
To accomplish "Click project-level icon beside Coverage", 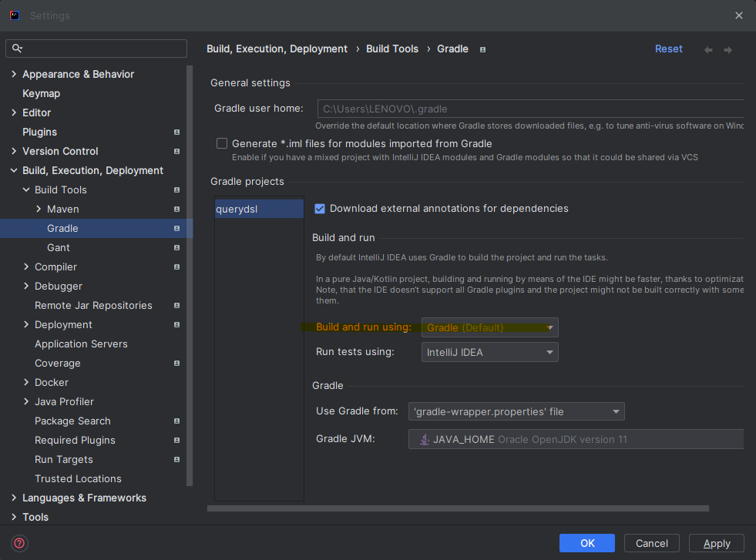I will coord(177,364).
